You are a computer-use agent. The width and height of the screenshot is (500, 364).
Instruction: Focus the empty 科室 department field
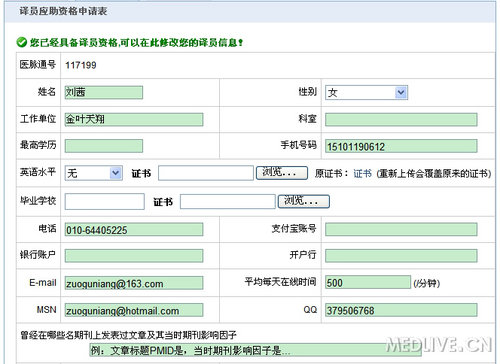tap(401, 119)
